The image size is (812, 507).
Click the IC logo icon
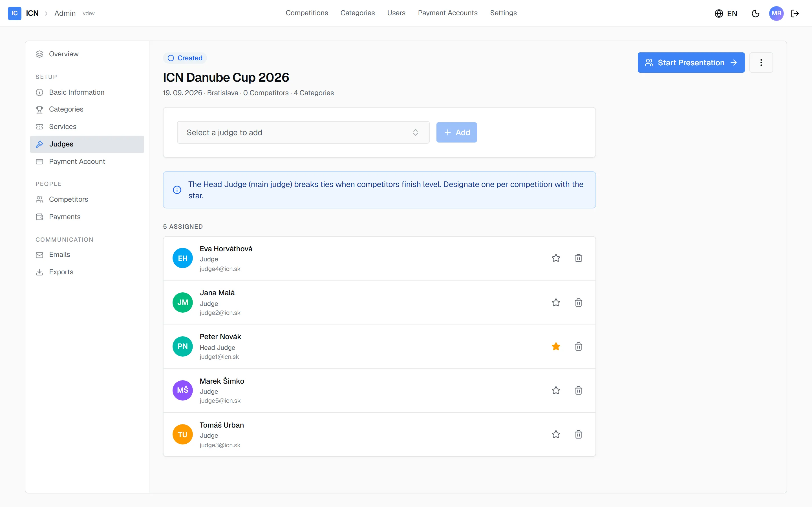coord(14,14)
